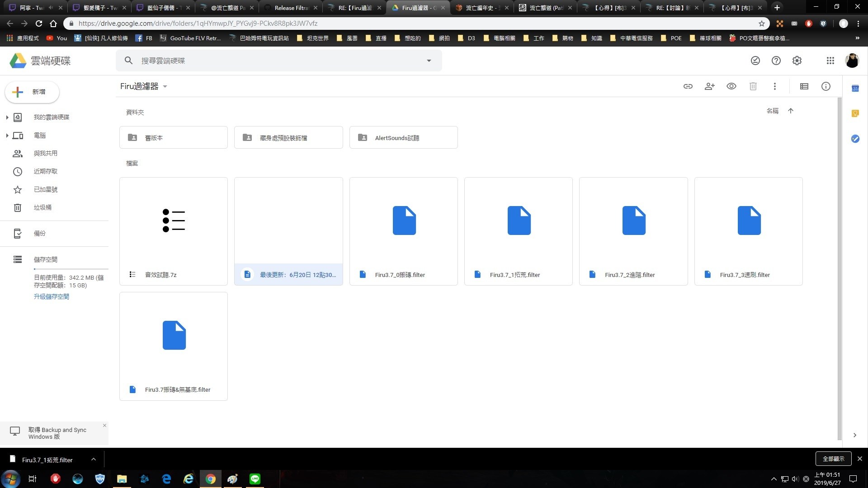
Task: Open the Google Tasks side panel icon
Action: [855, 139]
